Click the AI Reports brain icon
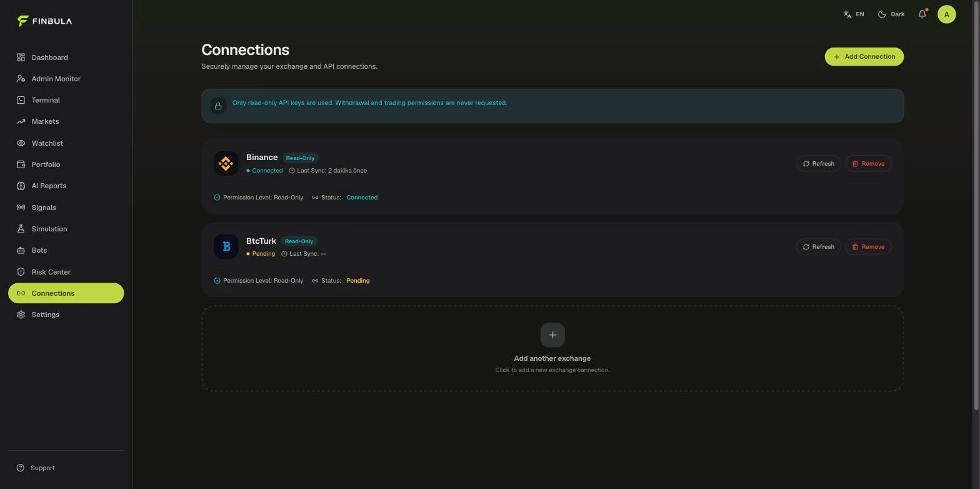 pyautogui.click(x=21, y=186)
